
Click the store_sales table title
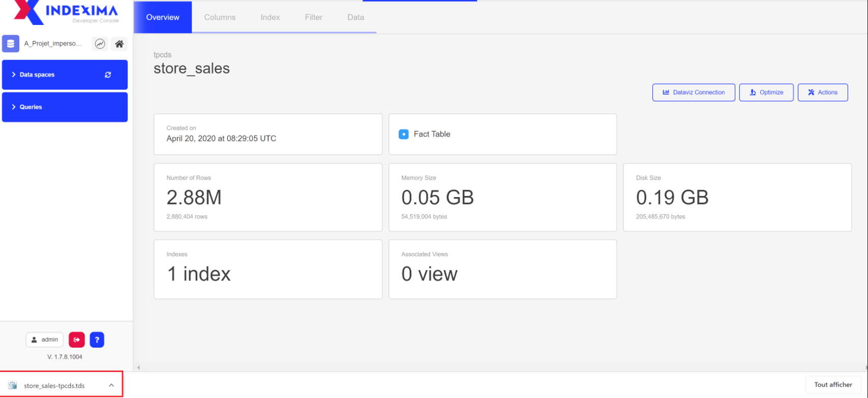pos(192,69)
